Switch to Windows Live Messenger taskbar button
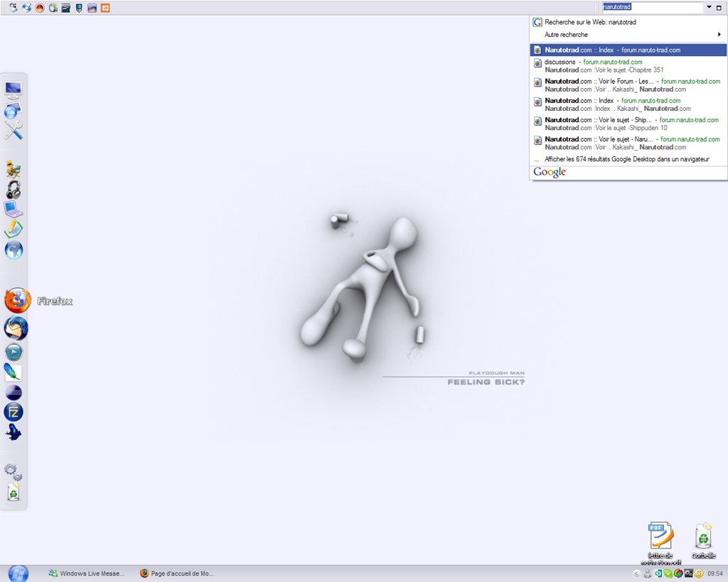The width and height of the screenshot is (728, 582). point(87,573)
